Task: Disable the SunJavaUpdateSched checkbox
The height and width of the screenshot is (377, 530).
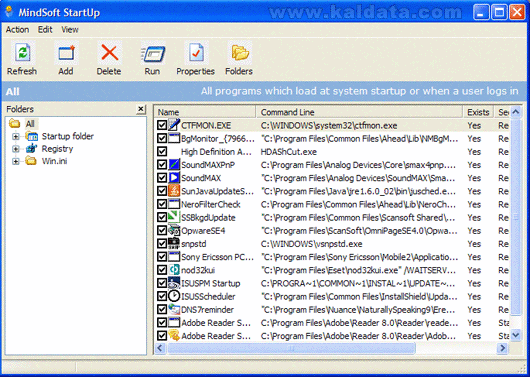Action: pyautogui.click(x=162, y=191)
